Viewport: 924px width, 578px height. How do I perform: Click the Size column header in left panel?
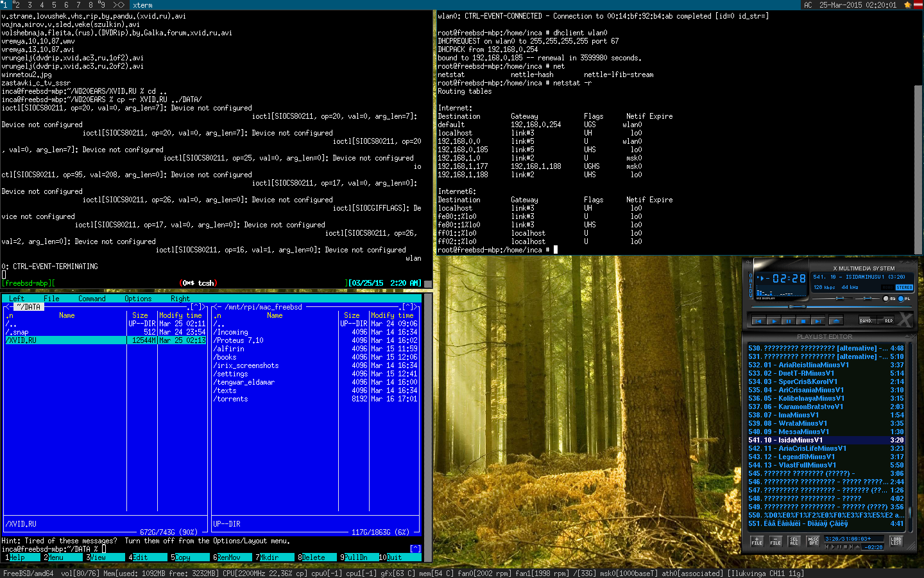click(140, 315)
